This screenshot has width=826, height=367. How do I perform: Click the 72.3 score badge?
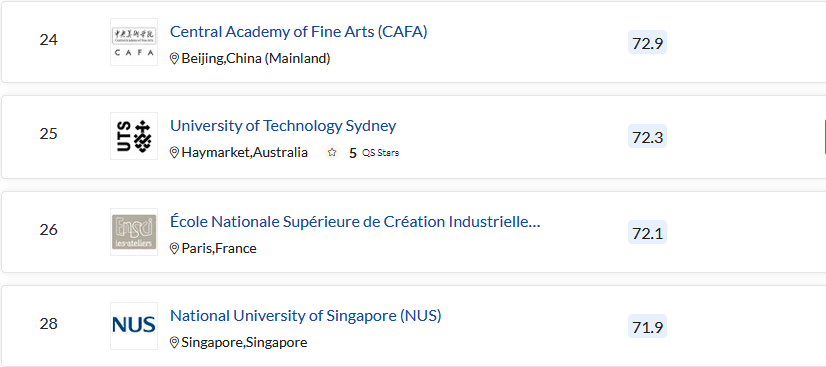[x=647, y=136]
